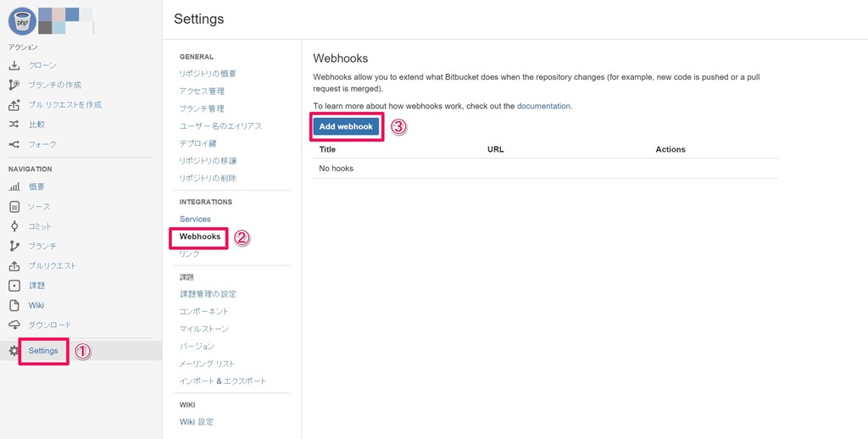Open Wiki 設定 in settings menu
The height and width of the screenshot is (439, 868).
click(197, 421)
